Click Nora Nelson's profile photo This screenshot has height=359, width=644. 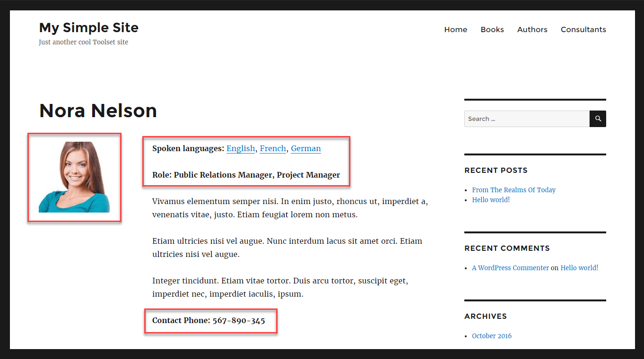pyautogui.click(x=74, y=177)
